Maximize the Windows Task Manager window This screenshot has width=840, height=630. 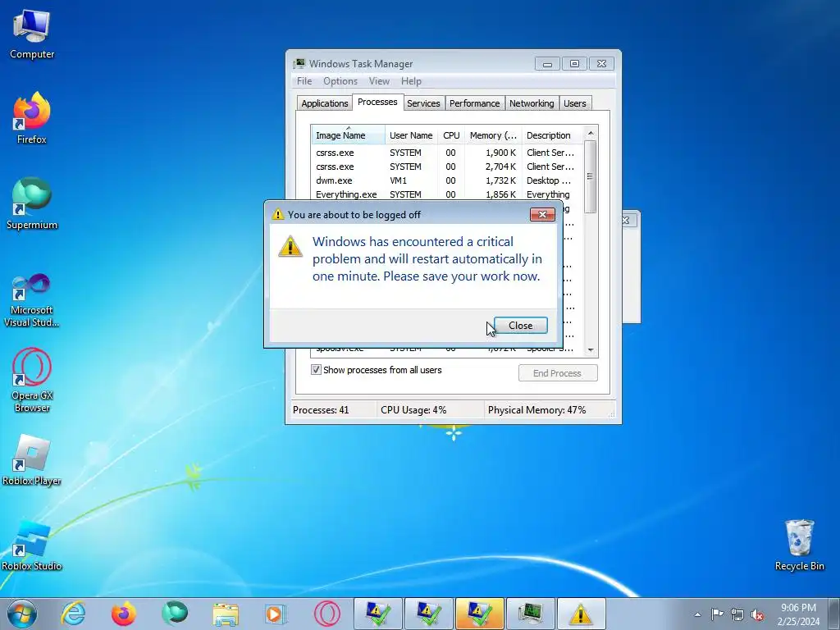[x=574, y=64]
